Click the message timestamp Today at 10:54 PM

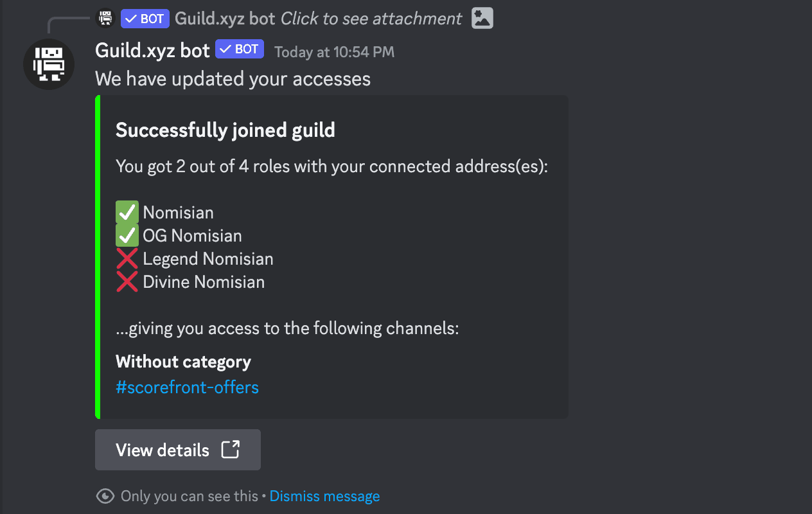333,52
